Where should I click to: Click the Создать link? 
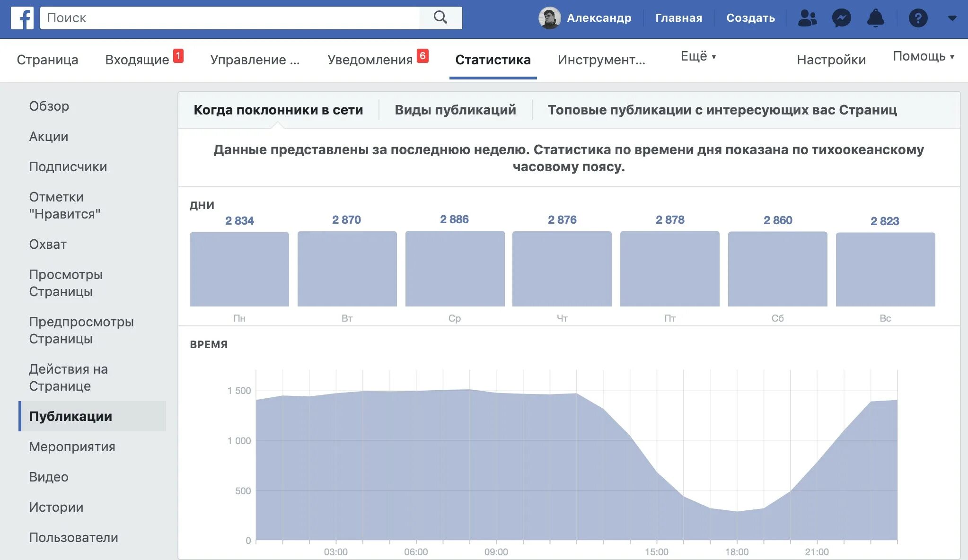click(750, 18)
